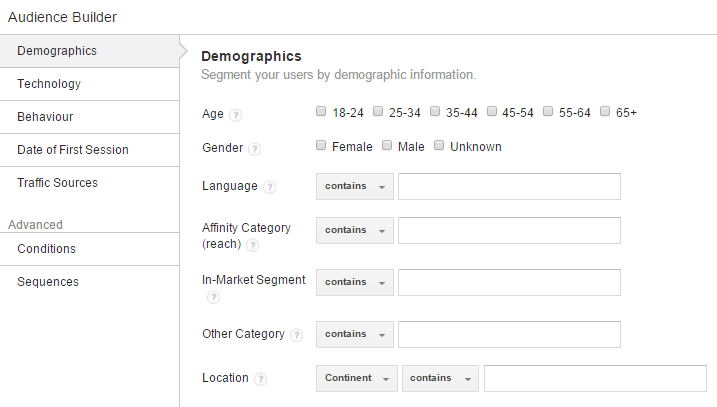717x407 pixels.
Task: Expand the Continent dropdown for Location
Action: (357, 378)
